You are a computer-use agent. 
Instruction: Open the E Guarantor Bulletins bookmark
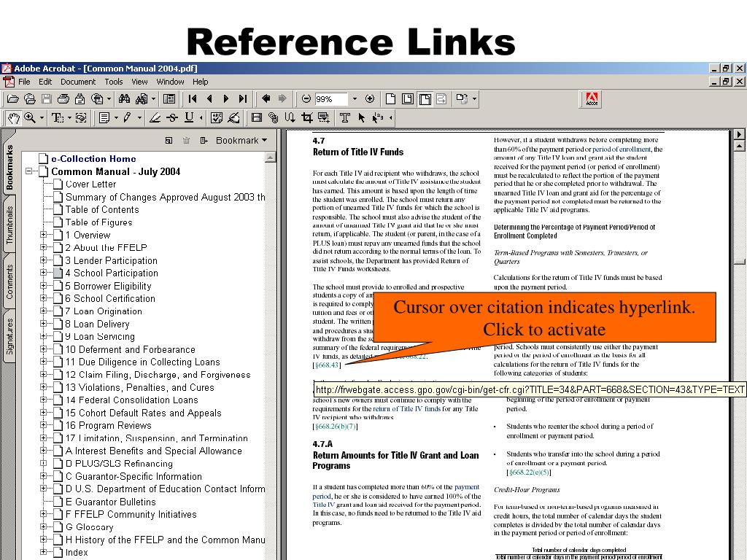pyautogui.click(x=111, y=502)
